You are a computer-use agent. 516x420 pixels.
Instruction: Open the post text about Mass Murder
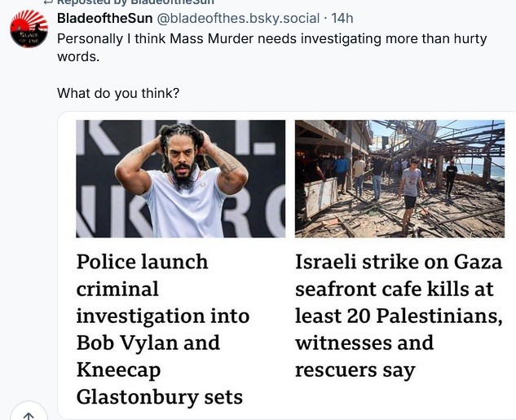point(269,38)
